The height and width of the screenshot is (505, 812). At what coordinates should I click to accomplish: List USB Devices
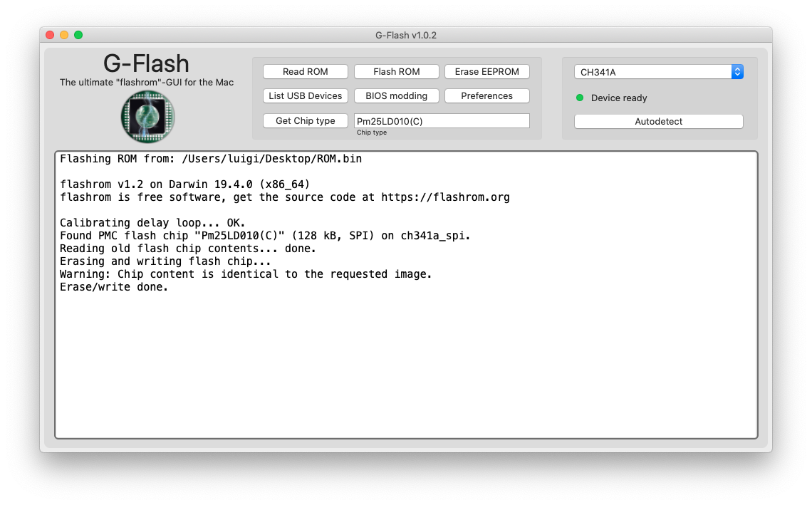(x=305, y=96)
